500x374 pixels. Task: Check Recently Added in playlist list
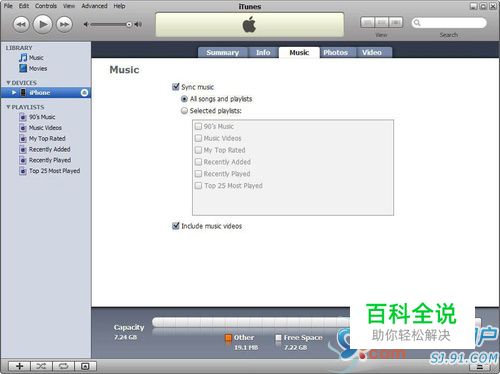click(x=198, y=162)
